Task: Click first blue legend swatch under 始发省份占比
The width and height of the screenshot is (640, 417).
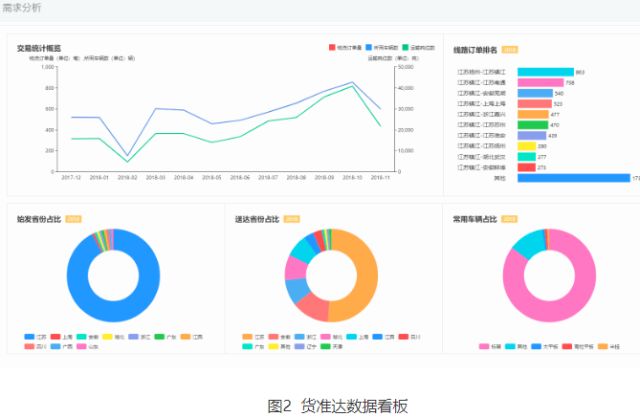Action: coord(29,337)
